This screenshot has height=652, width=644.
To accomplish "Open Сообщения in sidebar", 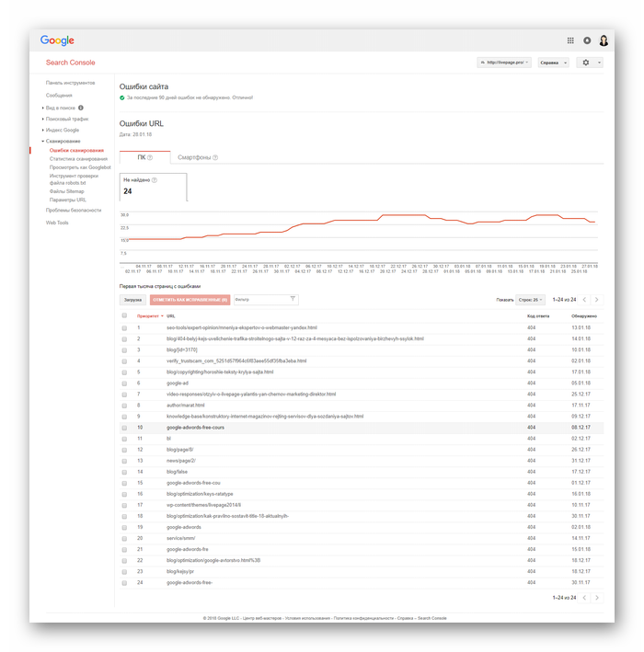I will point(59,96).
